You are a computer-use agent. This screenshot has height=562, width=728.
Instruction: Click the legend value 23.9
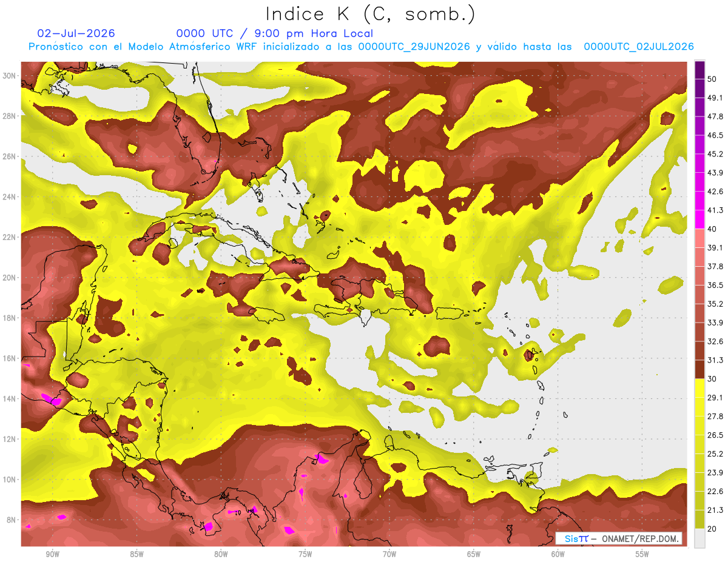pos(715,473)
